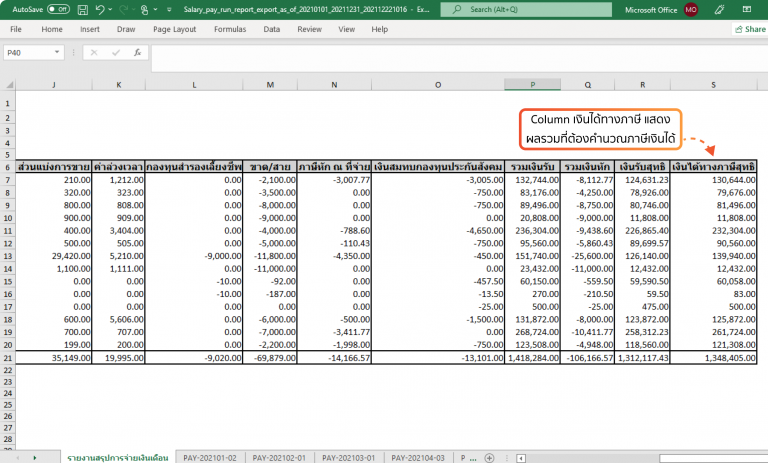The width and height of the screenshot is (768, 463).
Task: Toggle the AutoSave switch
Action: click(x=58, y=9)
